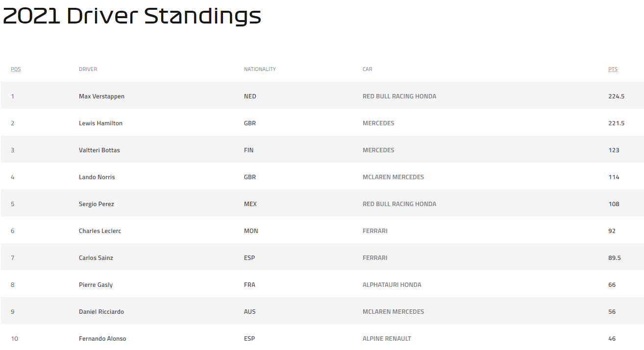Select Valtteri Bottas driver name
The height and width of the screenshot is (350, 644).
pyautogui.click(x=99, y=150)
